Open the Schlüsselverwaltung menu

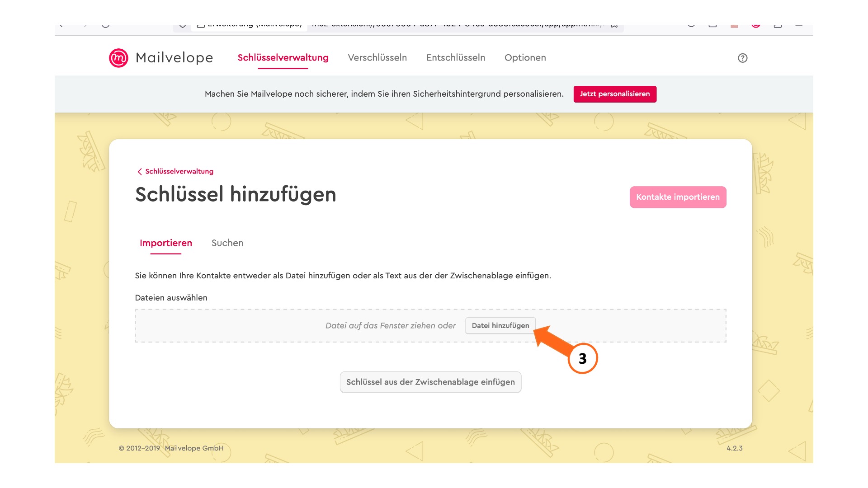tap(283, 58)
